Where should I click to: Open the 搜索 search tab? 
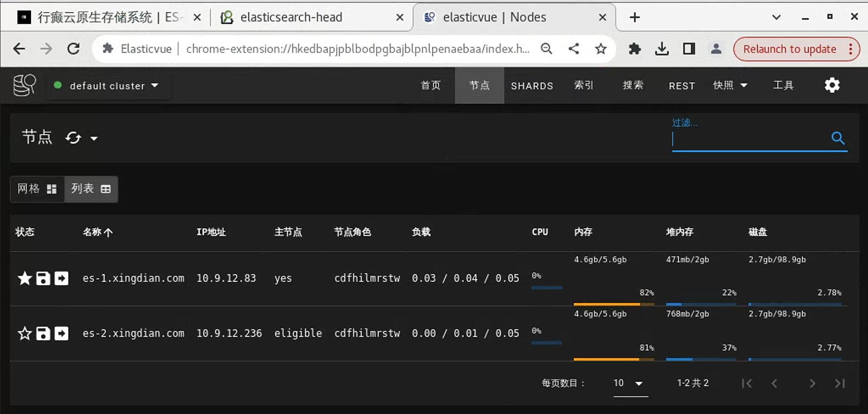[x=633, y=86]
